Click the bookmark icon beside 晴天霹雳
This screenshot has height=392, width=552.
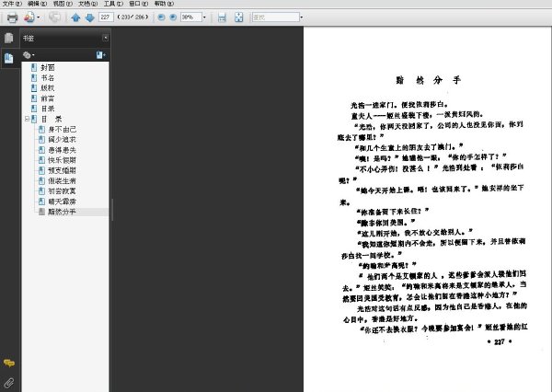click(x=41, y=202)
